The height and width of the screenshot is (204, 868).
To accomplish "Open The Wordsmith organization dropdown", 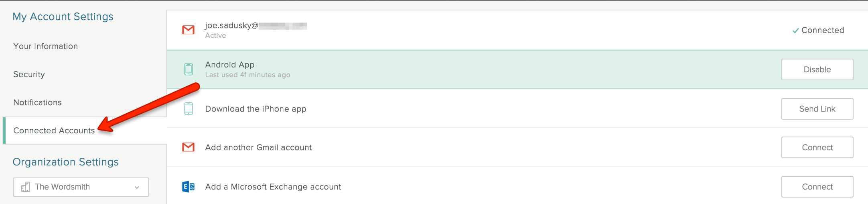I will [x=81, y=187].
